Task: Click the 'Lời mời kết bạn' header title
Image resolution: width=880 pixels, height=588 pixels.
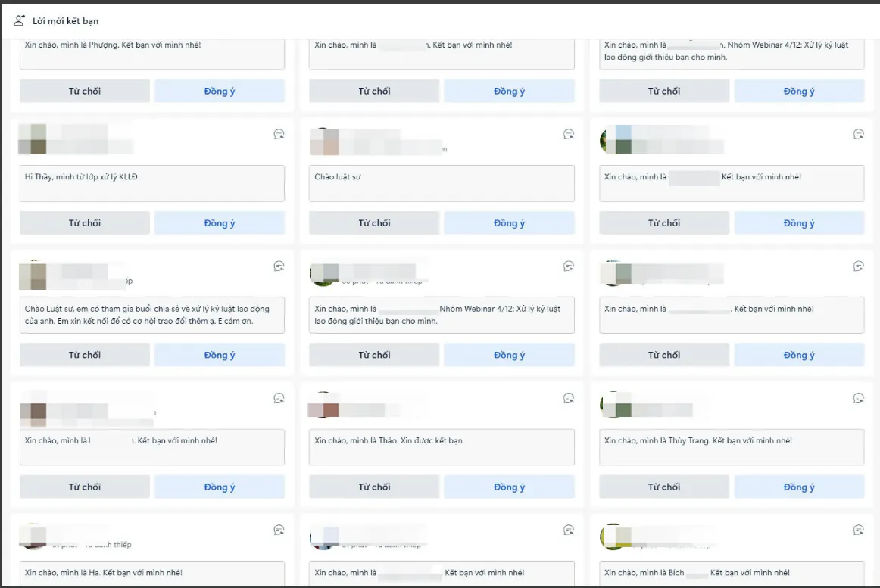Action: point(65,21)
